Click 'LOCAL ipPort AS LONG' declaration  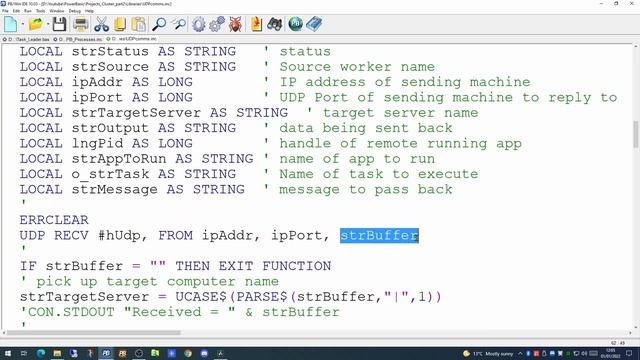(106, 98)
